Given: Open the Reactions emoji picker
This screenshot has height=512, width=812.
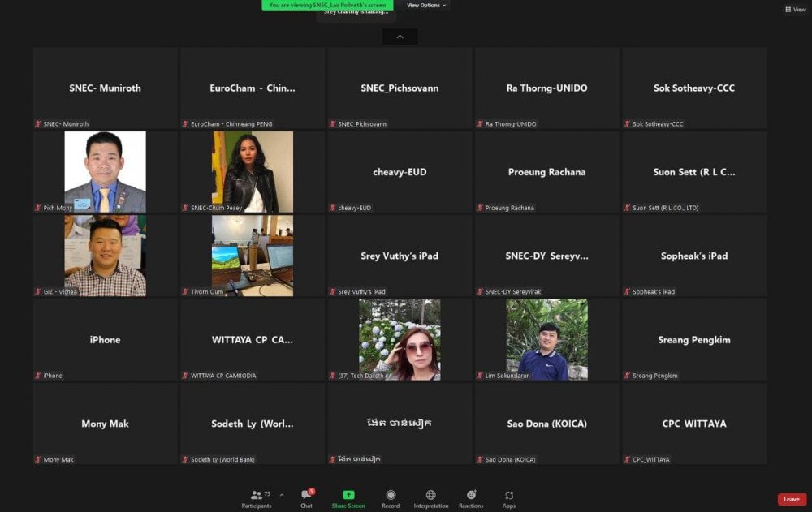Looking at the screenshot, I should pos(471,497).
